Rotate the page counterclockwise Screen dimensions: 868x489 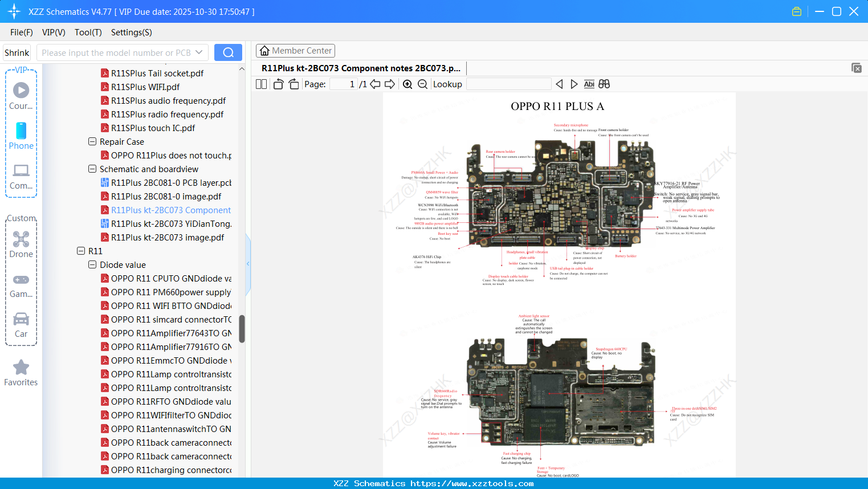click(x=278, y=84)
